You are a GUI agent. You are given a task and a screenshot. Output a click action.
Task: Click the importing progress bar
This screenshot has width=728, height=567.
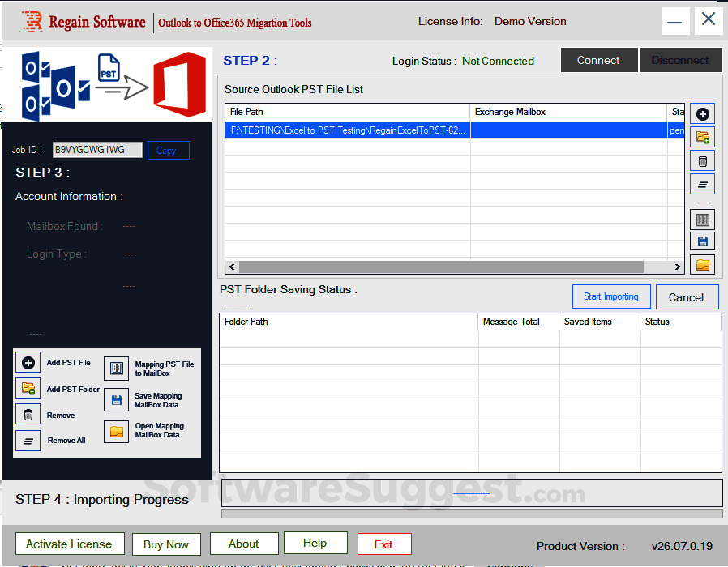coord(472,514)
